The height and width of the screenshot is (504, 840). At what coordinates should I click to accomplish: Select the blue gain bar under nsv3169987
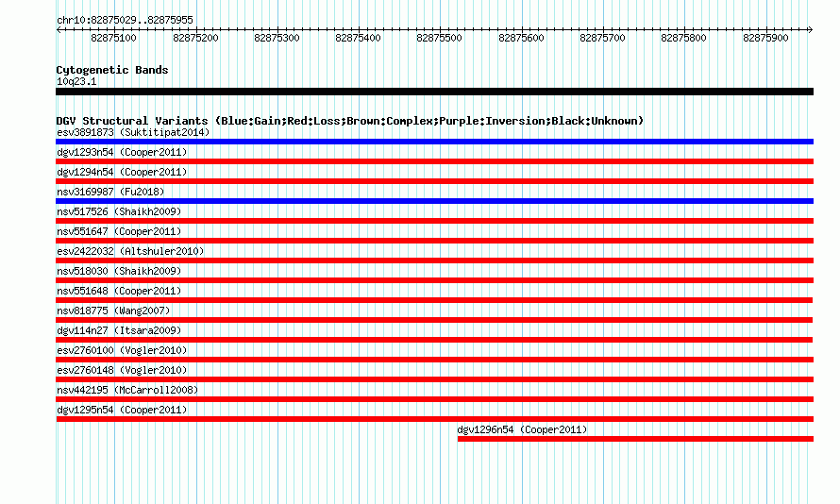434,201
